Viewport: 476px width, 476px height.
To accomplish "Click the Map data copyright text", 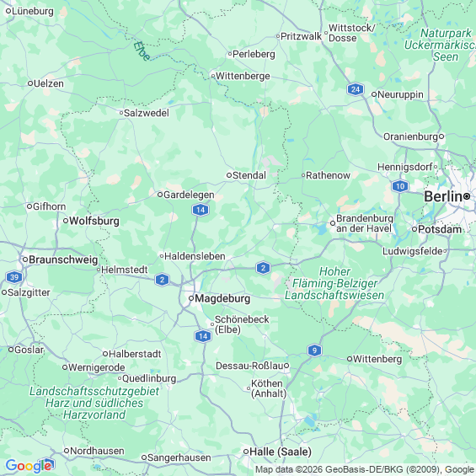I will (365, 470).
